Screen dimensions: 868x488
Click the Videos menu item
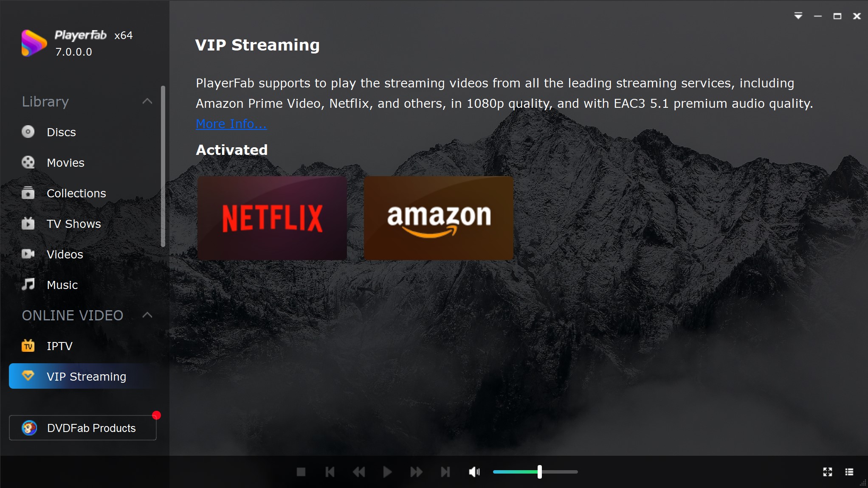pyautogui.click(x=65, y=254)
